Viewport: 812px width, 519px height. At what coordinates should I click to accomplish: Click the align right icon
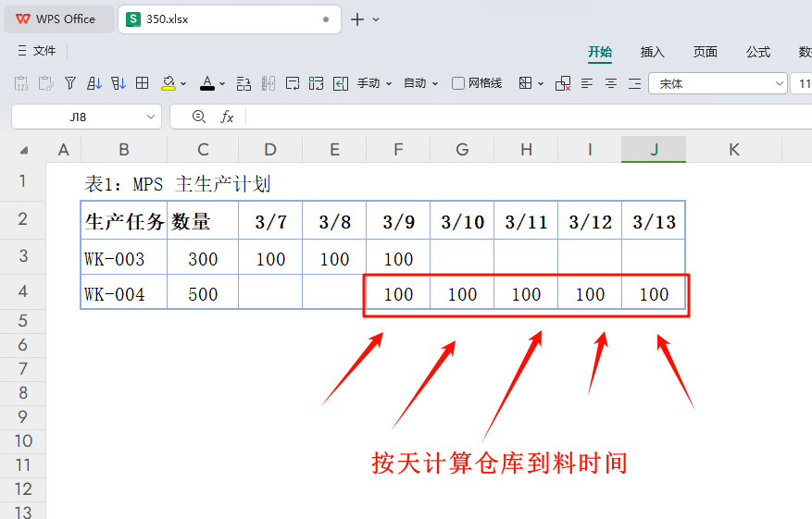point(635,83)
